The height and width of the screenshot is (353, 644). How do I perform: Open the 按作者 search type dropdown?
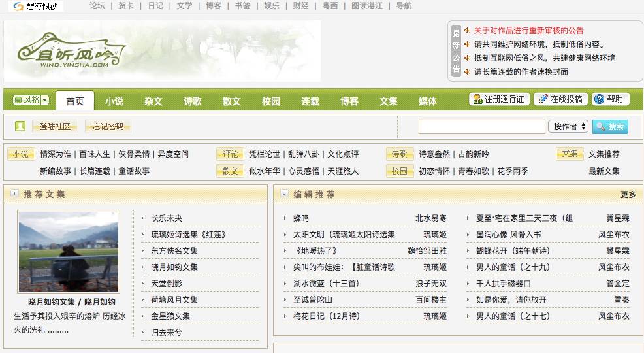click(568, 127)
